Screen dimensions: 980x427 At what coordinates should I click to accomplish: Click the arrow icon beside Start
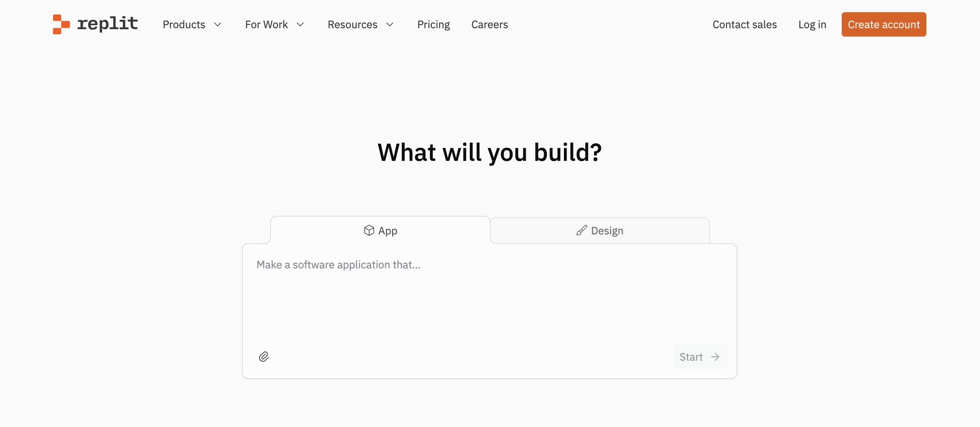pos(715,357)
